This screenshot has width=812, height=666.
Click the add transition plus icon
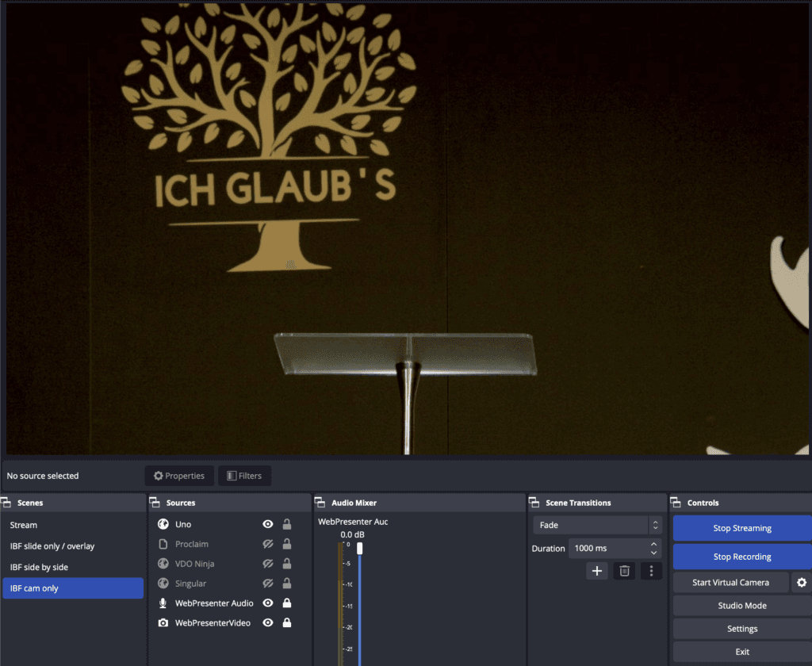tap(597, 571)
